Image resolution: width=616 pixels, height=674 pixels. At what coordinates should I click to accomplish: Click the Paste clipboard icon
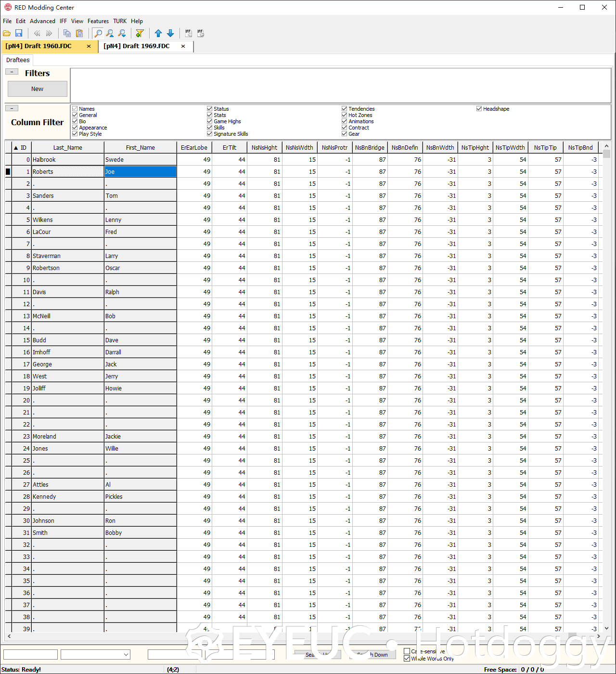[x=79, y=33]
